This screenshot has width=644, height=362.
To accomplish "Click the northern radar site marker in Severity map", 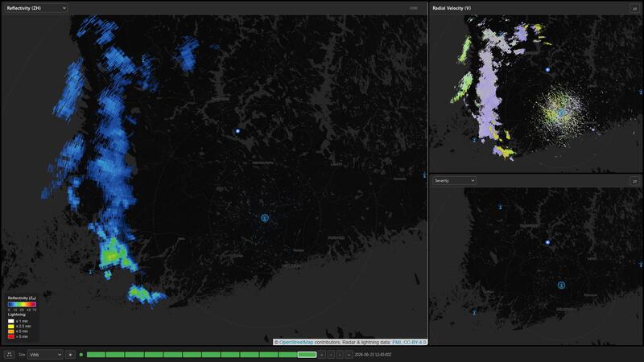I will [500, 208].
